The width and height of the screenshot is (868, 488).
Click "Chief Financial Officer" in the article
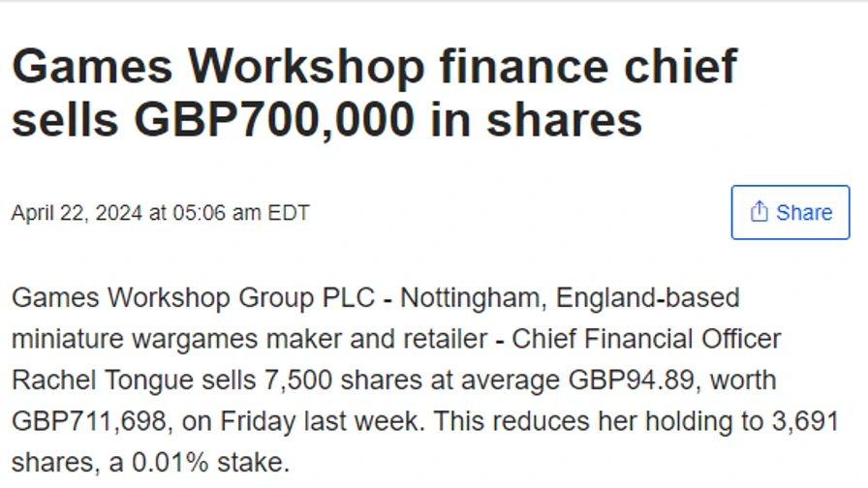[x=646, y=340]
